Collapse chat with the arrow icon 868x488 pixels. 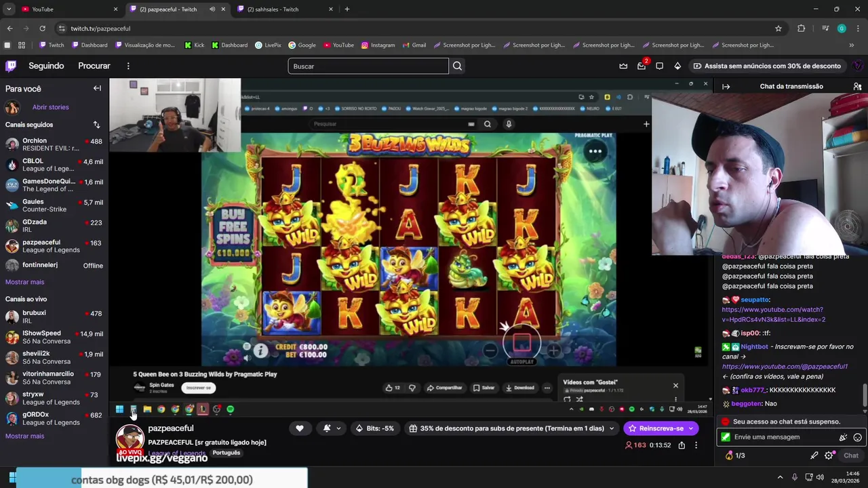[x=726, y=87]
